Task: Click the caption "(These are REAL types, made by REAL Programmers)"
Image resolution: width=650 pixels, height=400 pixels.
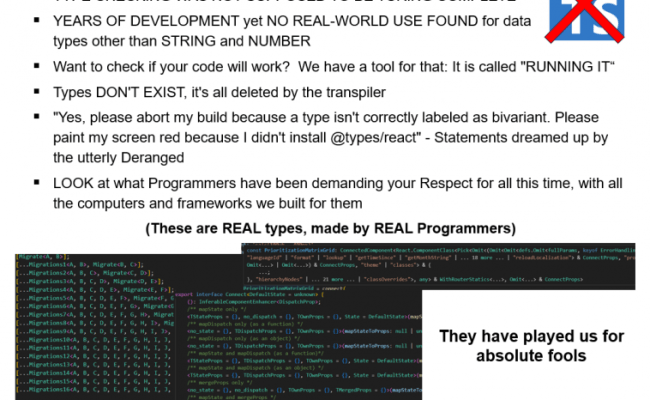Action: [x=330, y=228]
